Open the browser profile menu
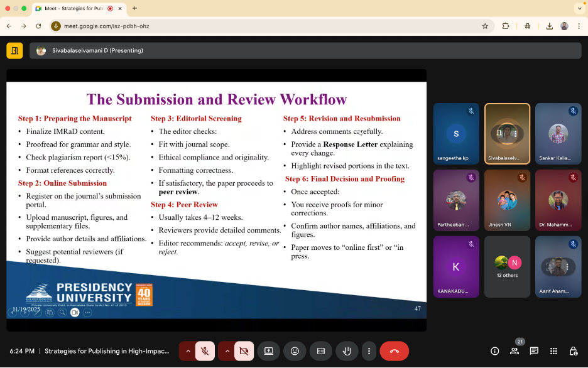Screen dimensions: 588x368 [x=563, y=26]
